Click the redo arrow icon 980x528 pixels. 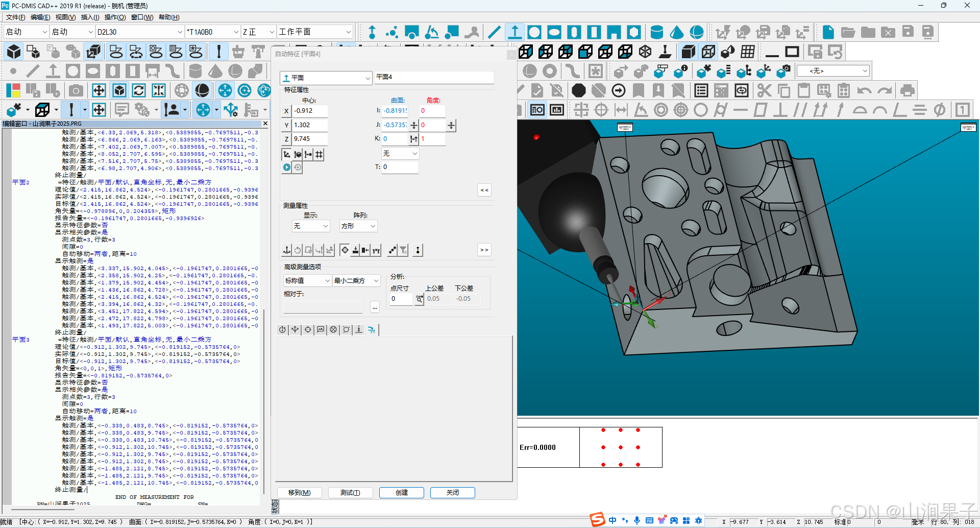point(885,90)
